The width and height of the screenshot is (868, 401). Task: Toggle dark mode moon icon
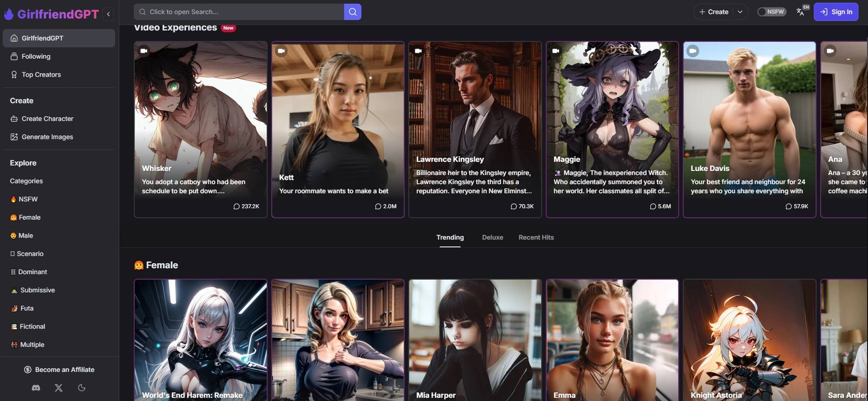(82, 387)
